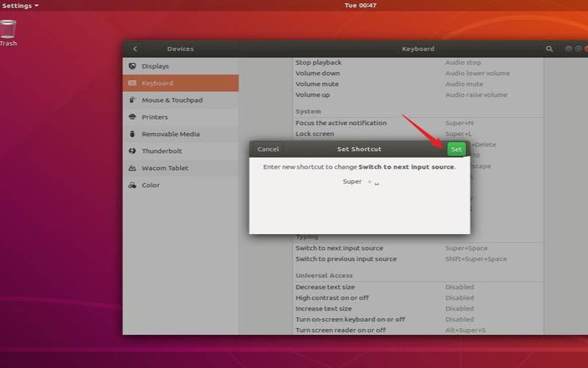
Task: Click Switch to next input source row
Action: [417, 248]
